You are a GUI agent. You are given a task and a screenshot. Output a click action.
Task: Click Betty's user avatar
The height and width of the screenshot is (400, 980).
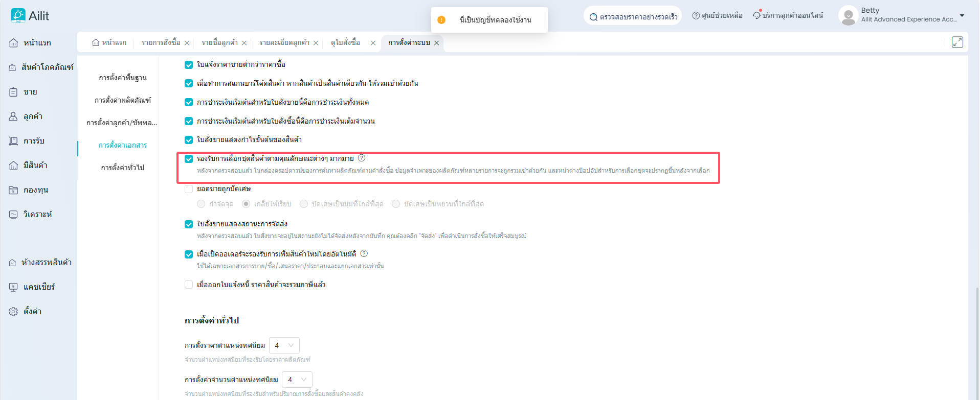pyautogui.click(x=848, y=15)
